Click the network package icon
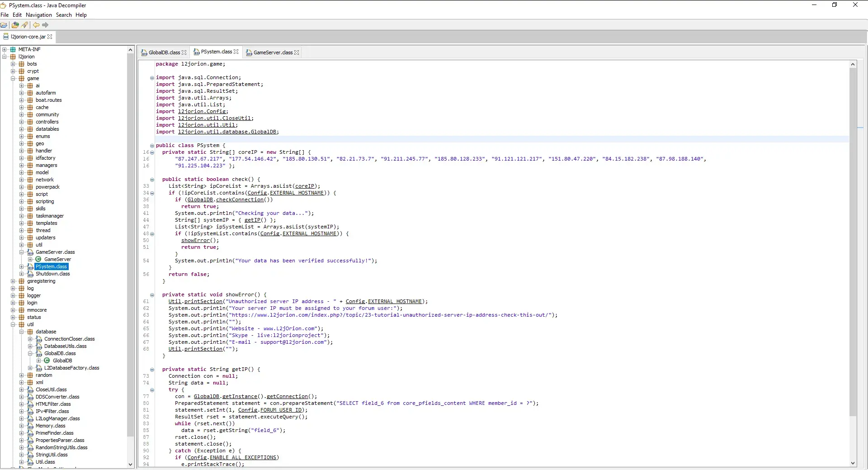This screenshot has width=868, height=470. (30, 180)
